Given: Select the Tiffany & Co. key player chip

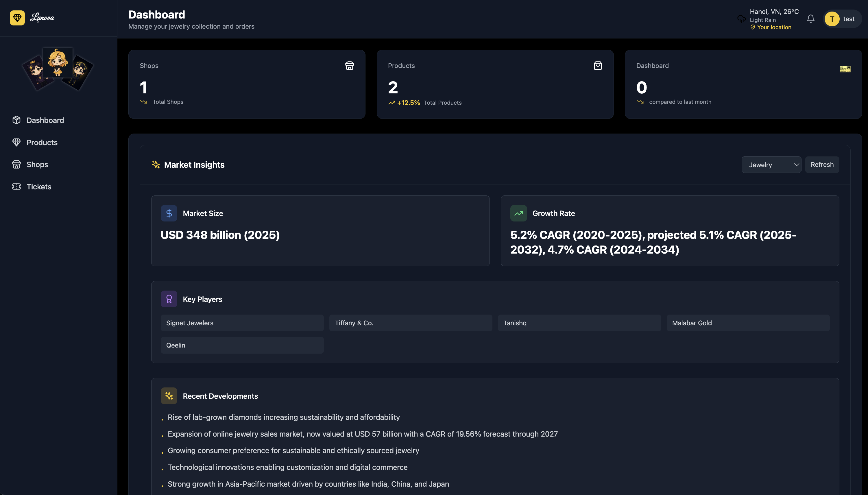Looking at the screenshot, I should [410, 323].
